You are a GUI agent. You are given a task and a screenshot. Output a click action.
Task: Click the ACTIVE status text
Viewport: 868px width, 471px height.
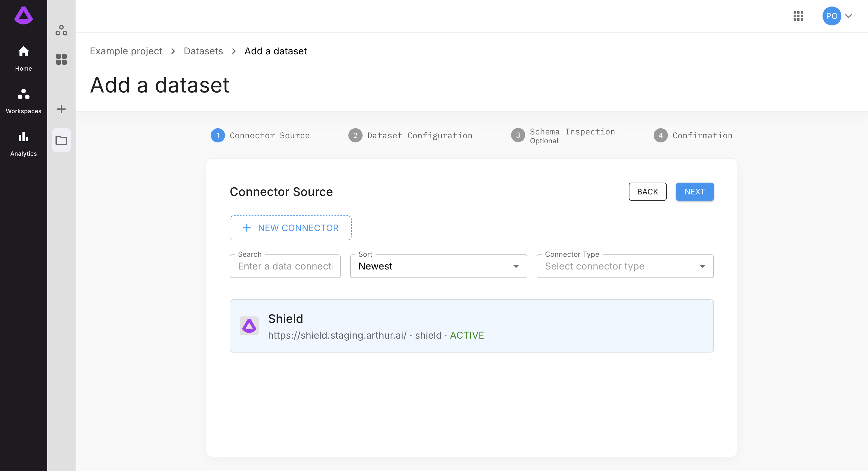point(467,335)
